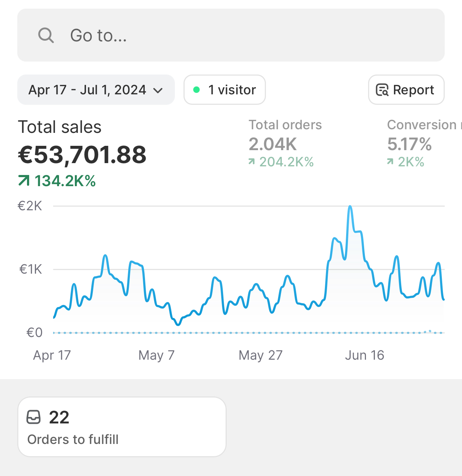Switch to the Total orders metric
The width and height of the screenshot is (462, 476).
285,125
